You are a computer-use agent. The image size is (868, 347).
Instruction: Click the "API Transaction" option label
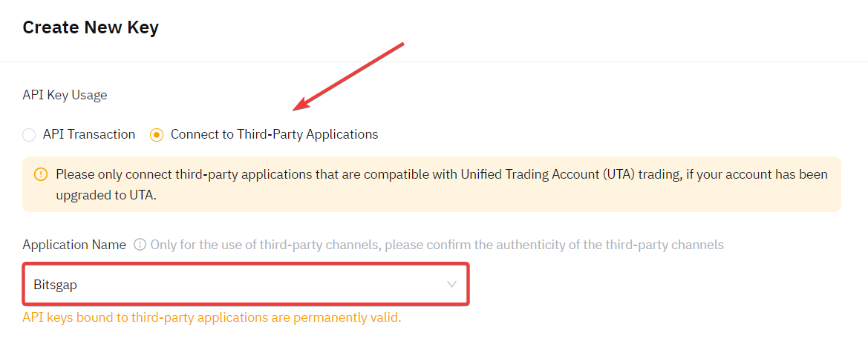click(x=89, y=134)
